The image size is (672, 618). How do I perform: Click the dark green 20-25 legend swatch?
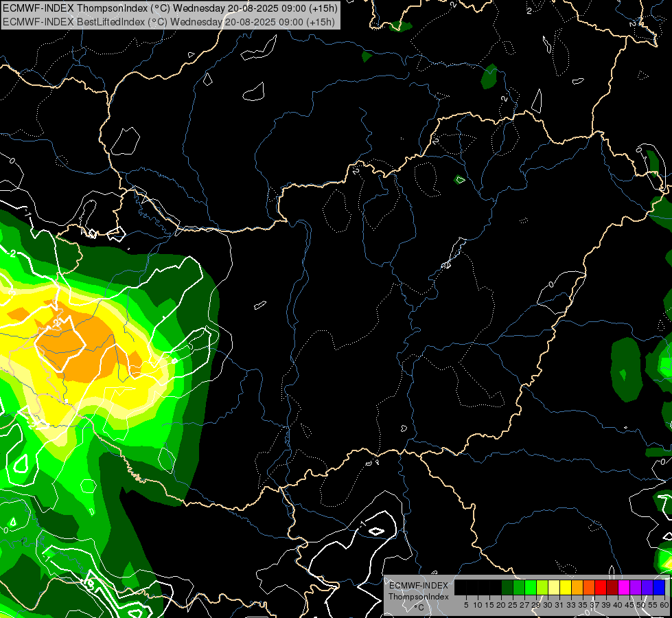[507, 587]
